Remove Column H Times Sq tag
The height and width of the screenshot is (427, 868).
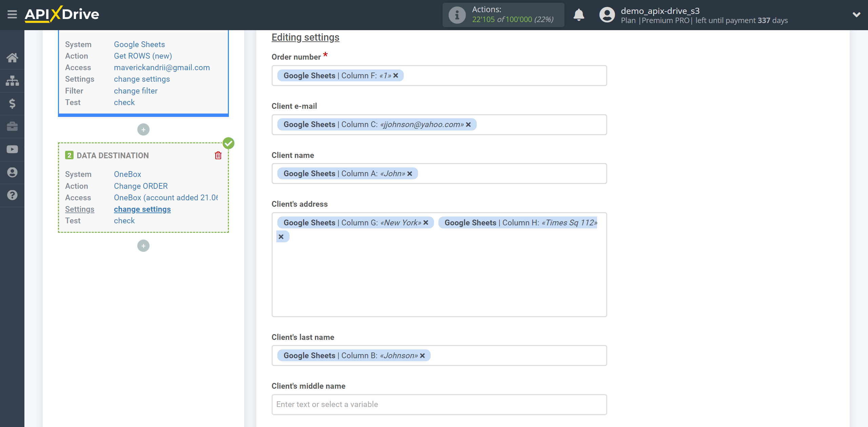pyautogui.click(x=281, y=237)
